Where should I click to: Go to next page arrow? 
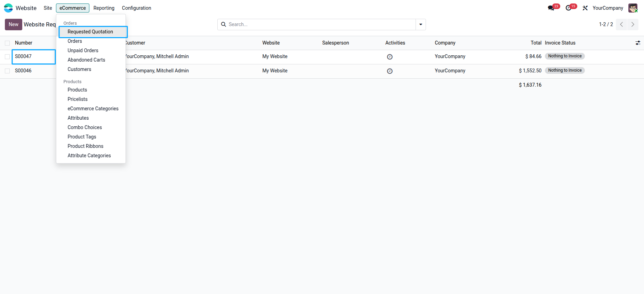pyautogui.click(x=633, y=24)
